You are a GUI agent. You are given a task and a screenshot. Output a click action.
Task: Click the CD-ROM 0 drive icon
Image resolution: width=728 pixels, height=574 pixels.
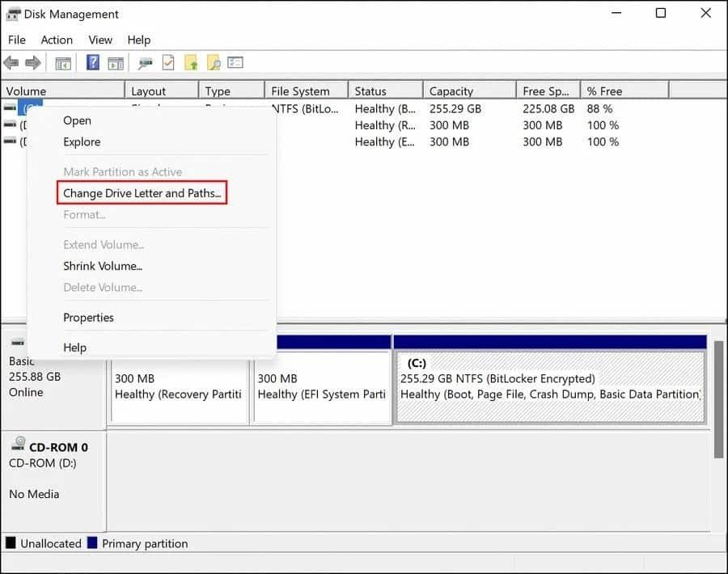pyautogui.click(x=16, y=442)
